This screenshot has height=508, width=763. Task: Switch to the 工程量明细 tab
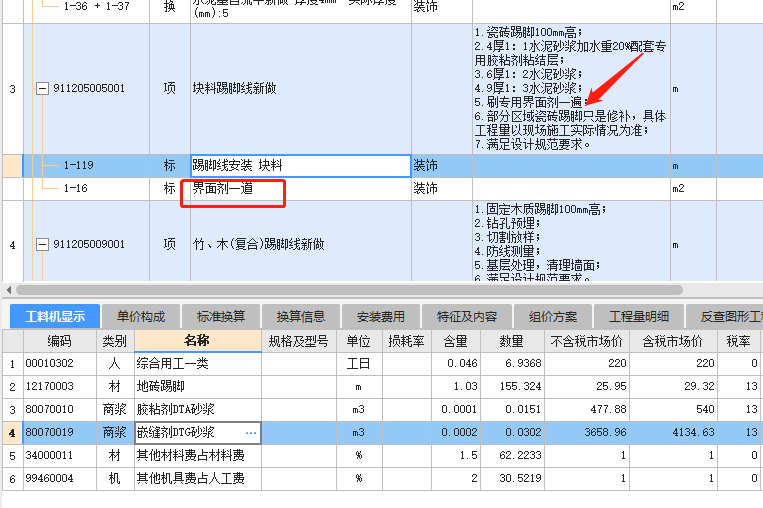point(639,317)
